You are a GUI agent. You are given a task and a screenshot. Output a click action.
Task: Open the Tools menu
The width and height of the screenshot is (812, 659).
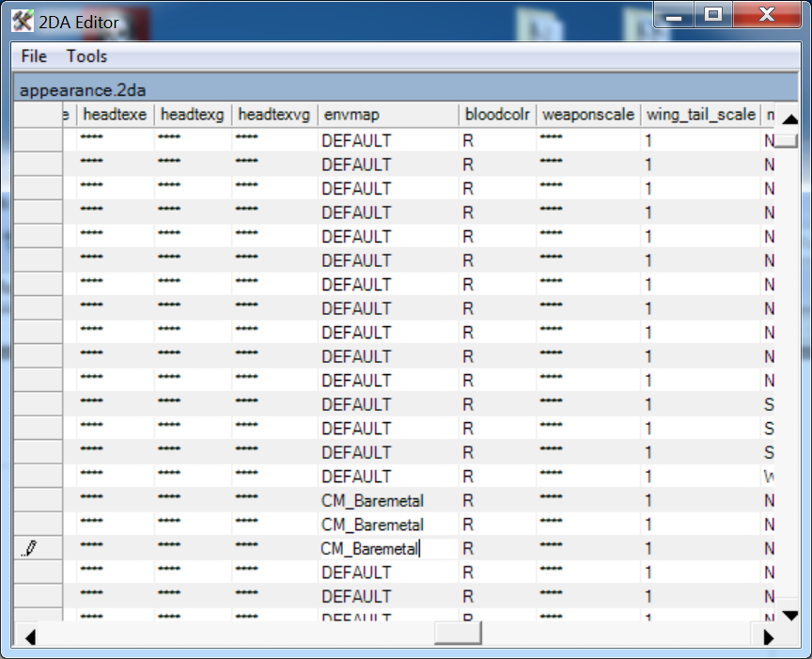86,56
